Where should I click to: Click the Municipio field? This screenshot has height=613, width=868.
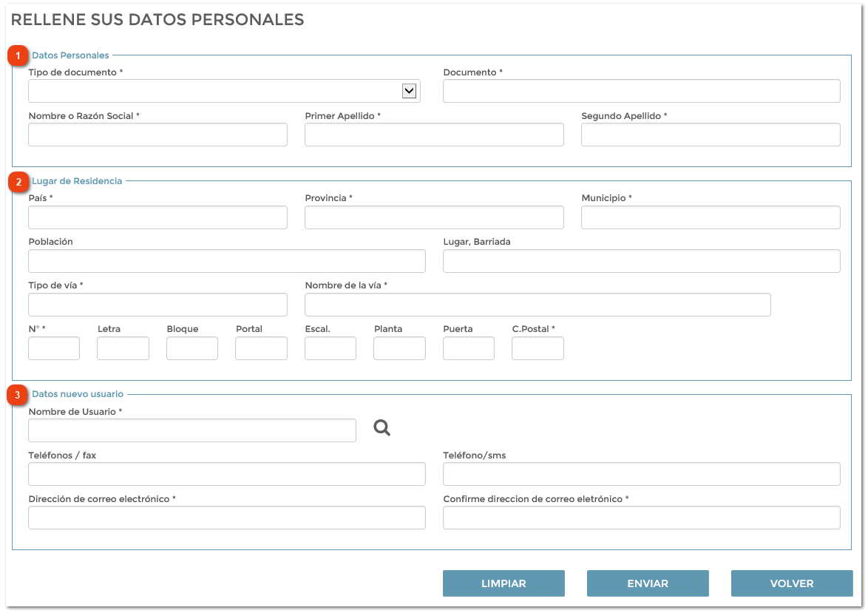[x=710, y=217]
